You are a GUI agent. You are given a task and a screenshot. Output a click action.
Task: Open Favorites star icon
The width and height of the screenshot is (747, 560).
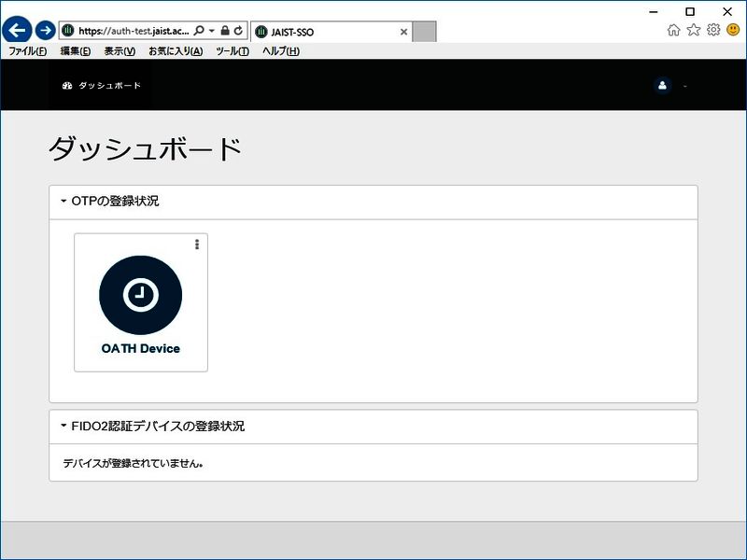coord(693,30)
